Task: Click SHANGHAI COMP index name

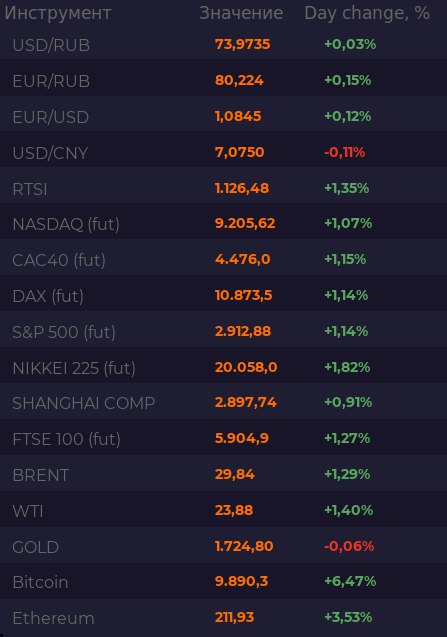Action: [84, 403]
